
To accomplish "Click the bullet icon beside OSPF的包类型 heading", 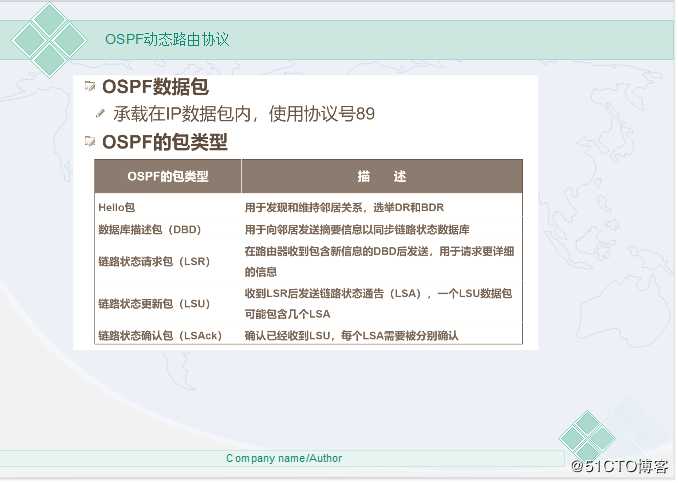I will (90, 141).
